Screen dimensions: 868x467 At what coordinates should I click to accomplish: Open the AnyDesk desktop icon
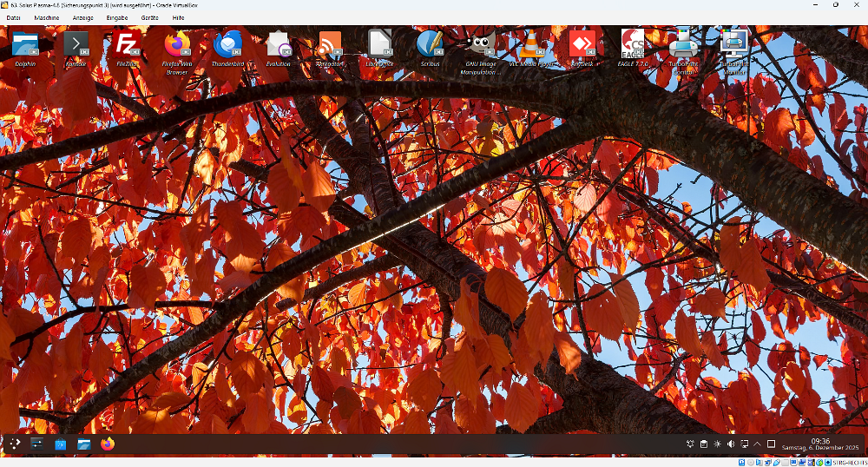click(x=582, y=44)
